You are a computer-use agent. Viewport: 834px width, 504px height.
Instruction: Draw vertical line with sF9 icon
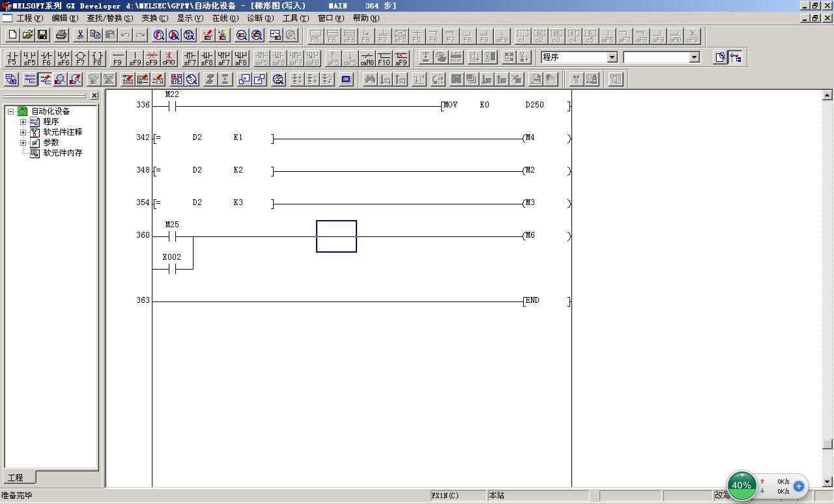pyautogui.click(x=135, y=58)
